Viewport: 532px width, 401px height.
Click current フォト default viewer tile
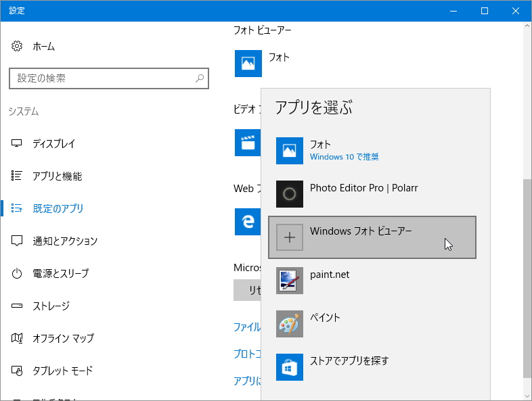248,64
